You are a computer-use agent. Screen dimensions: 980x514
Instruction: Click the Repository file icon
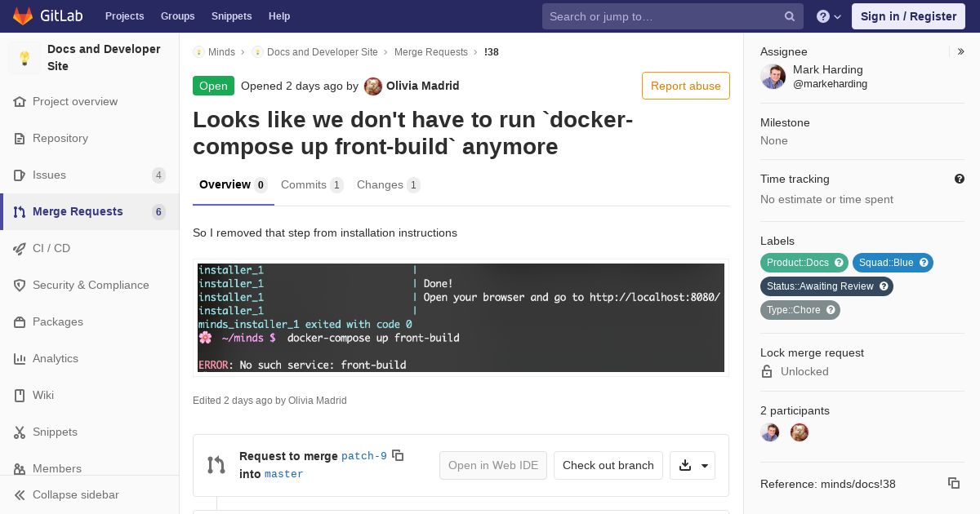click(x=20, y=139)
